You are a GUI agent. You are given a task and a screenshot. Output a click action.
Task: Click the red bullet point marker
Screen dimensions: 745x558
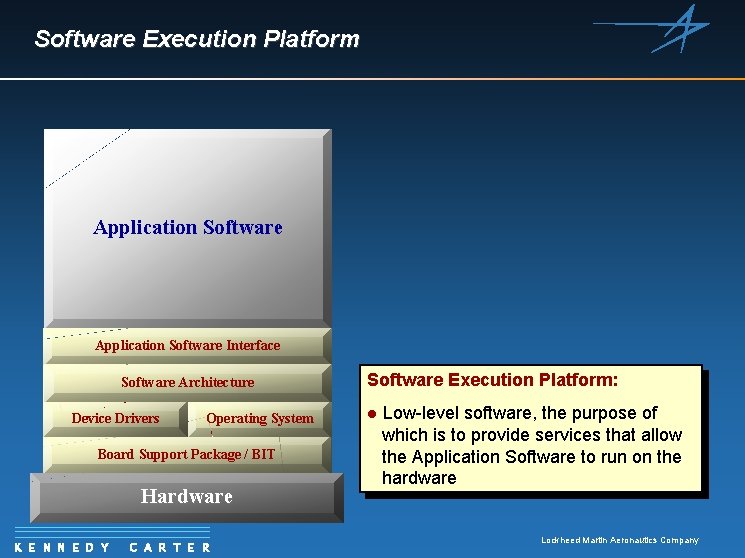coord(372,414)
